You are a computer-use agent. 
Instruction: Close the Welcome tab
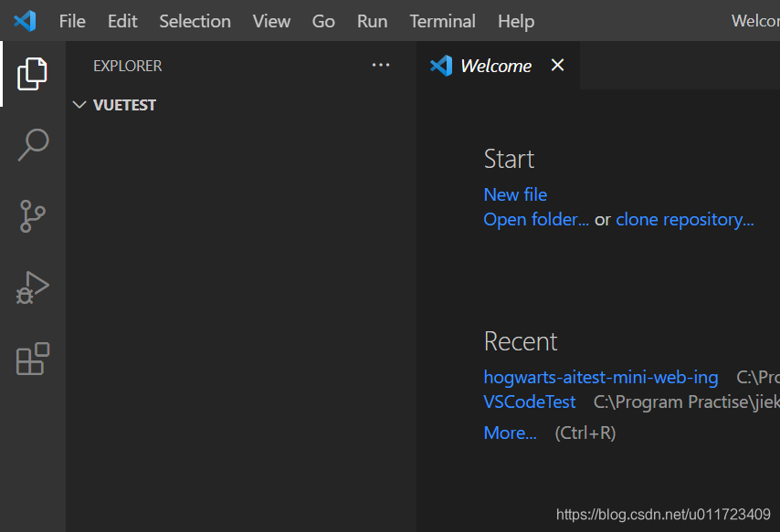click(557, 66)
